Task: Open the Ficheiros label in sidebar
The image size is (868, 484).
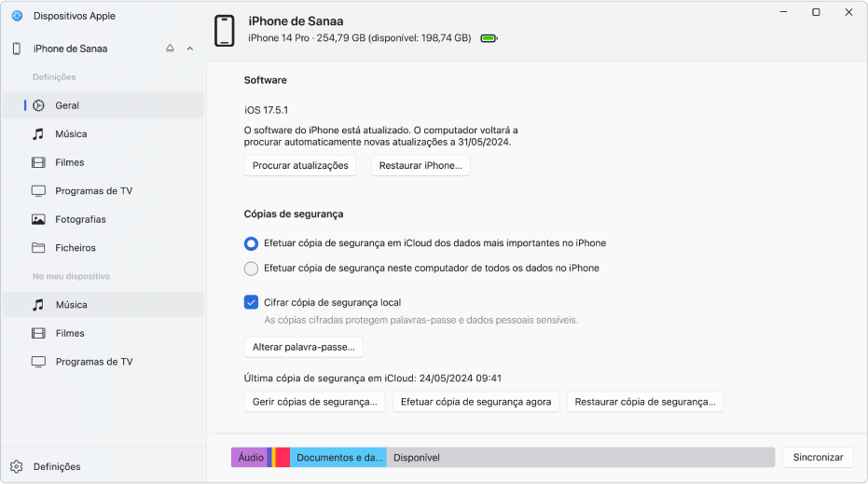Action: [x=76, y=248]
